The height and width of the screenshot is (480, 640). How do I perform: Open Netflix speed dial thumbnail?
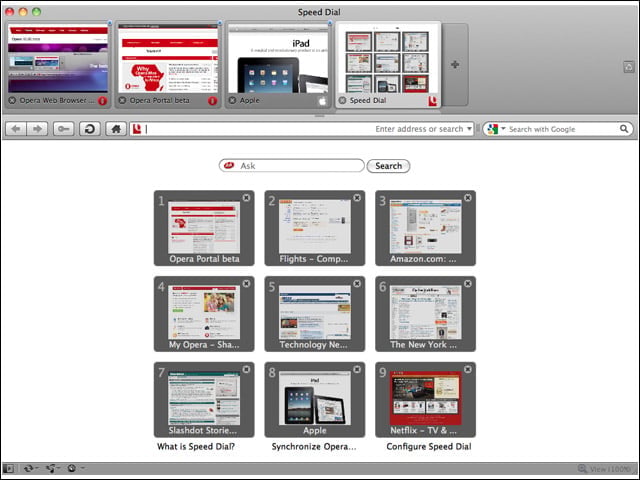pos(426,399)
